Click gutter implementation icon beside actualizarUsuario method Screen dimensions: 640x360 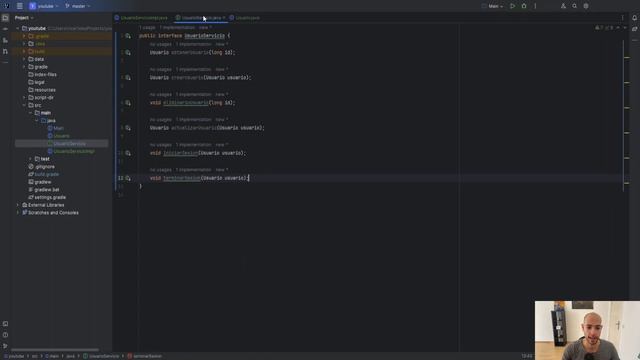click(128, 128)
